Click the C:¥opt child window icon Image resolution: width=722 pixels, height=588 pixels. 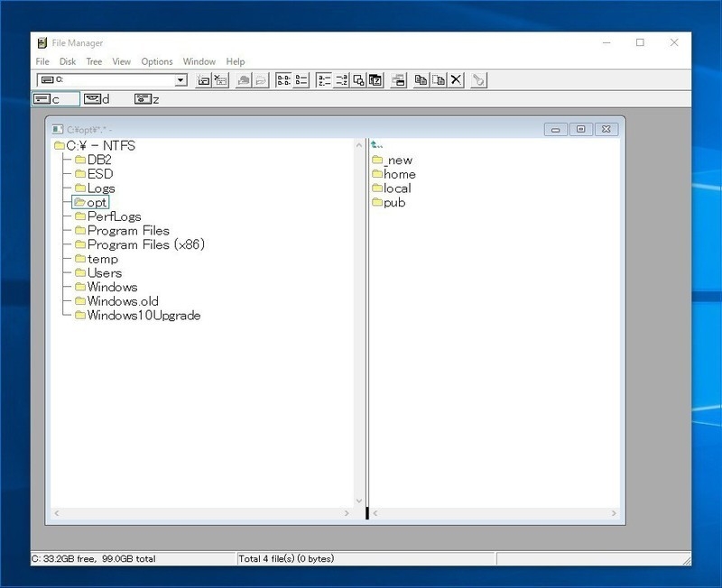(58, 129)
